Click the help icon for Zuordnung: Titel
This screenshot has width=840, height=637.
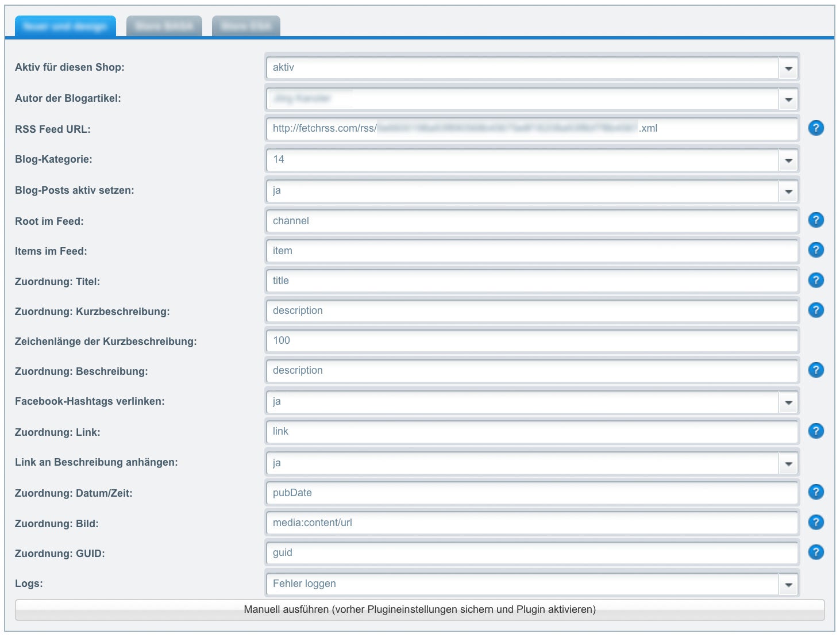point(816,280)
